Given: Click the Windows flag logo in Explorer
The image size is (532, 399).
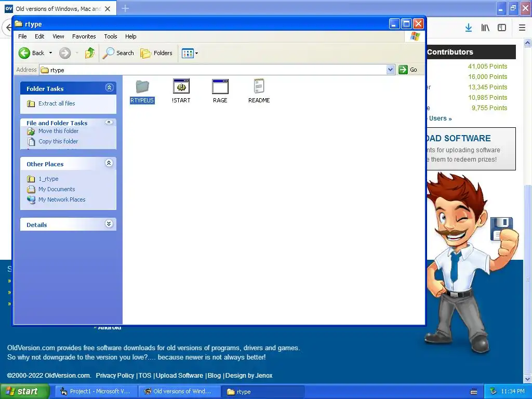Looking at the screenshot, I should tap(415, 36).
